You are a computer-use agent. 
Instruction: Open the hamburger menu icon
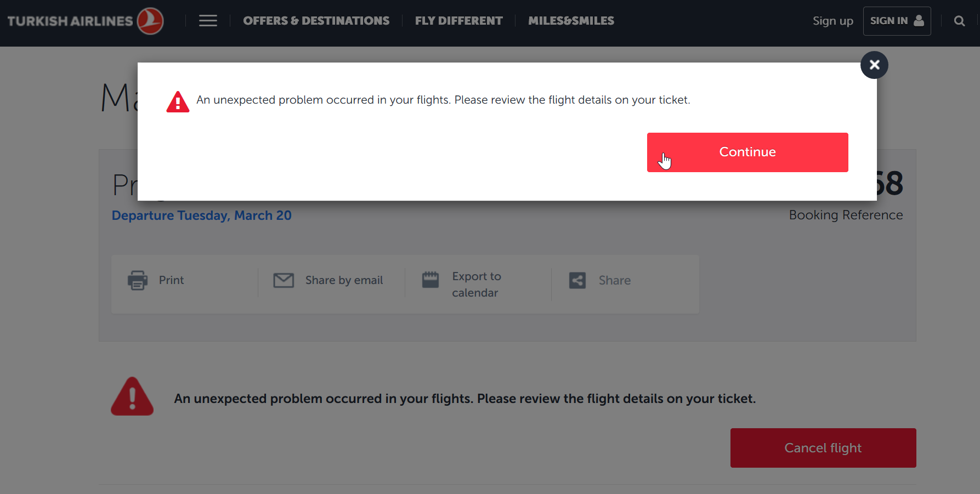click(x=208, y=21)
